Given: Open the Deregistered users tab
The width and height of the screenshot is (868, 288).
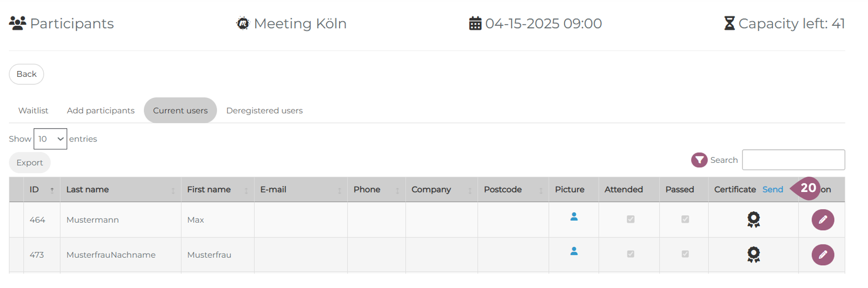Looking at the screenshot, I should pos(264,110).
